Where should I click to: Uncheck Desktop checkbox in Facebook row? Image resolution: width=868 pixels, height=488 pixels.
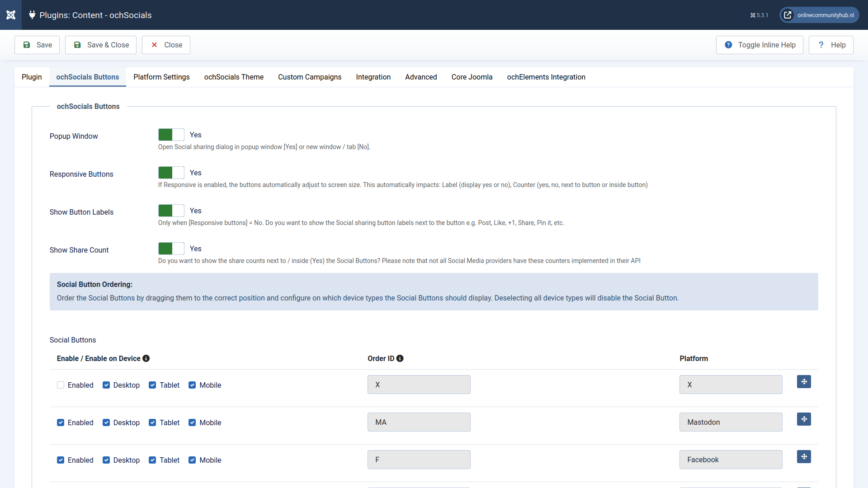(x=106, y=460)
